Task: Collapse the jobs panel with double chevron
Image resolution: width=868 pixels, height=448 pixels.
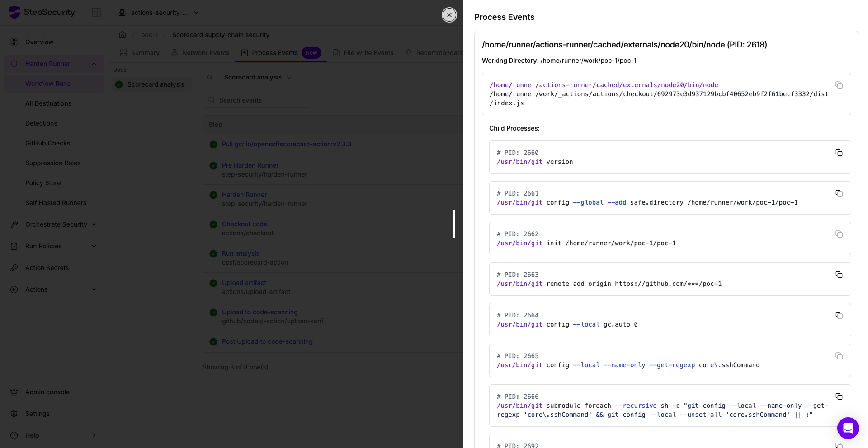Action: click(210, 77)
